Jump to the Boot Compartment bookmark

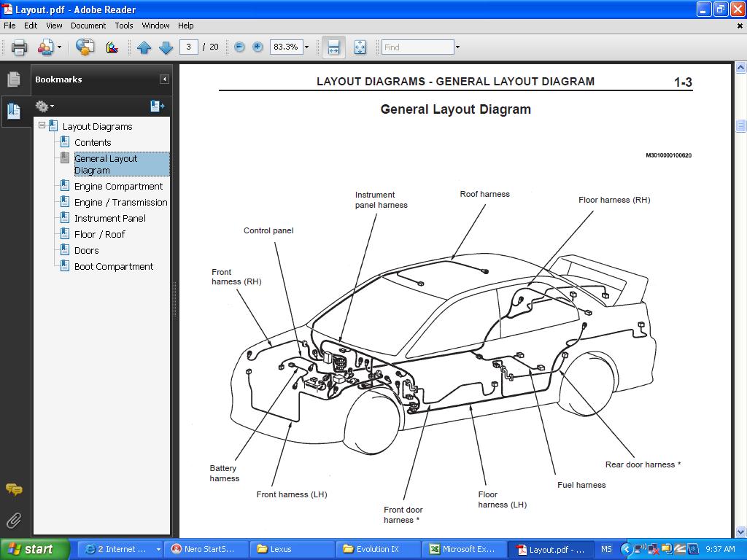[x=114, y=266]
